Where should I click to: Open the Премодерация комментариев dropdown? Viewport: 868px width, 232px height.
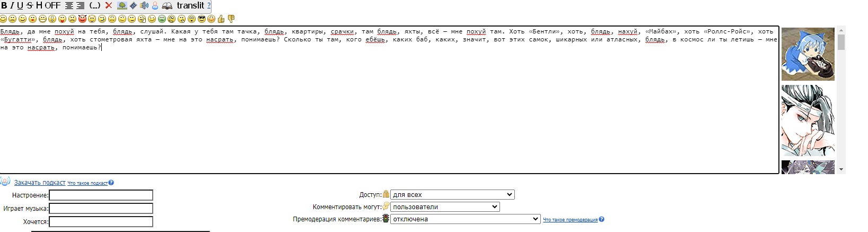tap(465, 219)
